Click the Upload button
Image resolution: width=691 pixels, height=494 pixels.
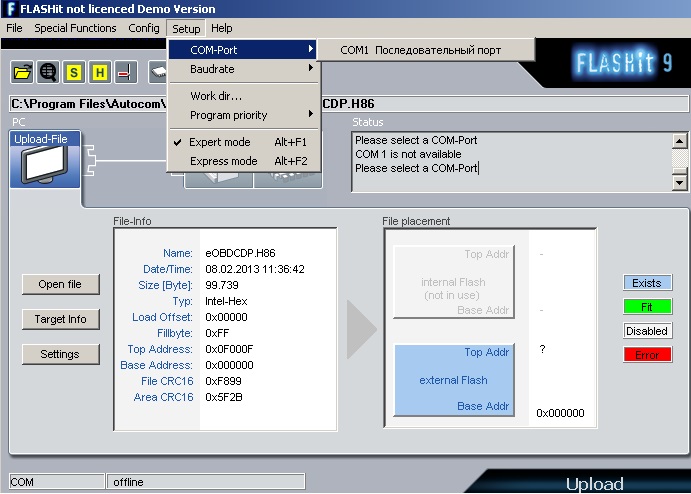[594, 483]
